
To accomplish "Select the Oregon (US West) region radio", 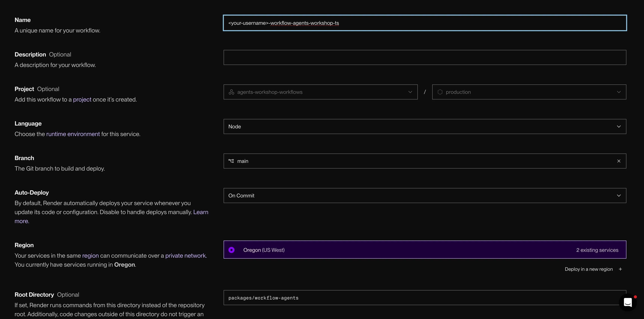I will point(231,250).
